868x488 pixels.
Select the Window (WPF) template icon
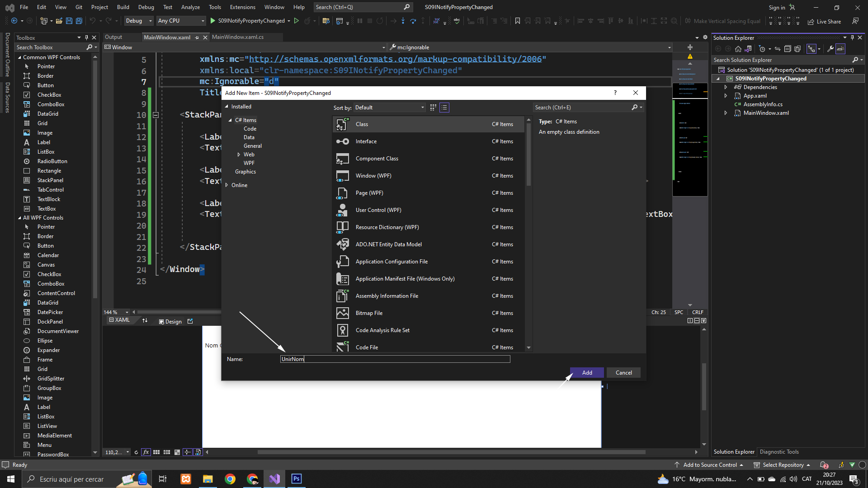(x=342, y=176)
